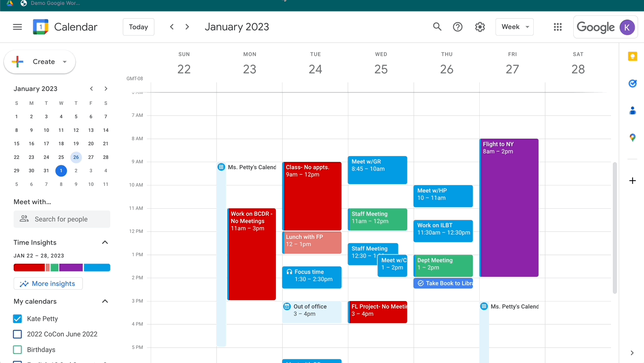The height and width of the screenshot is (363, 644).
Task: Uncheck the Kate Petty calendar
Action: [17, 319]
